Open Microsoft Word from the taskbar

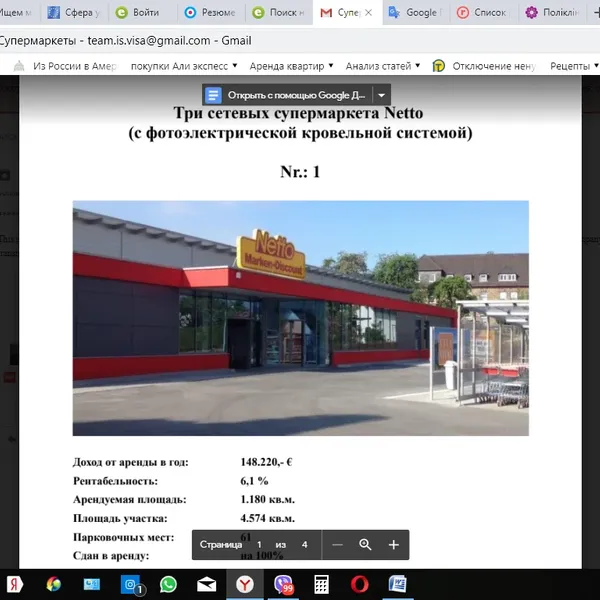pos(398,584)
